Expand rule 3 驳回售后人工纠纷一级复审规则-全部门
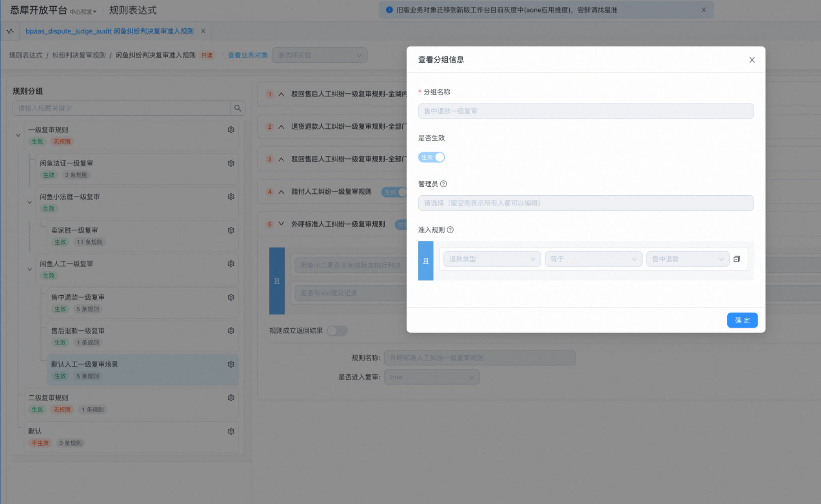The width and height of the screenshot is (821, 504). (x=281, y=159)
